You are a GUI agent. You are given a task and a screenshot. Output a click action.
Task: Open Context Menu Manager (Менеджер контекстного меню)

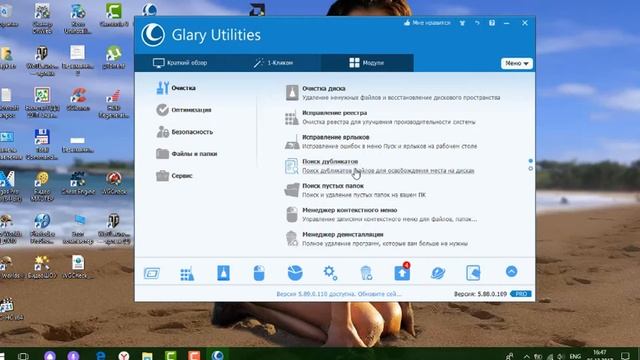coord(381,215)
